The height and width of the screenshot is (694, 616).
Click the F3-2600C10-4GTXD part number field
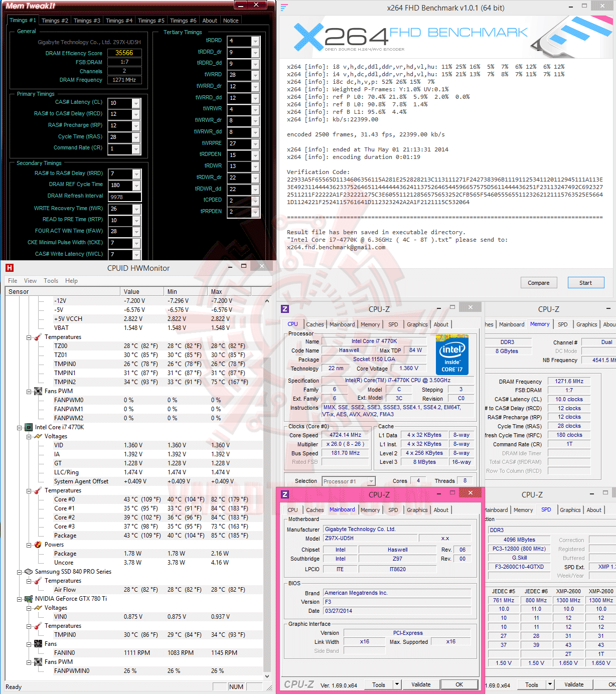[x=520, y=567]
